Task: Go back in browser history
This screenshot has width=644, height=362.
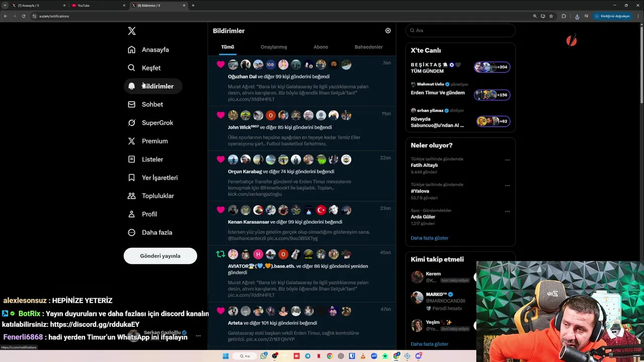Action: click(x=6, y=16)
